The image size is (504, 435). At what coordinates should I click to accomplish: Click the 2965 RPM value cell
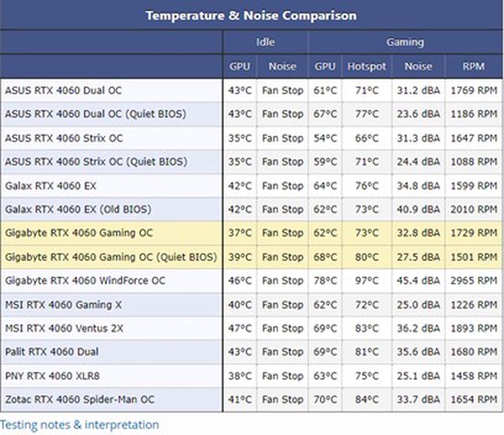[x=474, y=280]
